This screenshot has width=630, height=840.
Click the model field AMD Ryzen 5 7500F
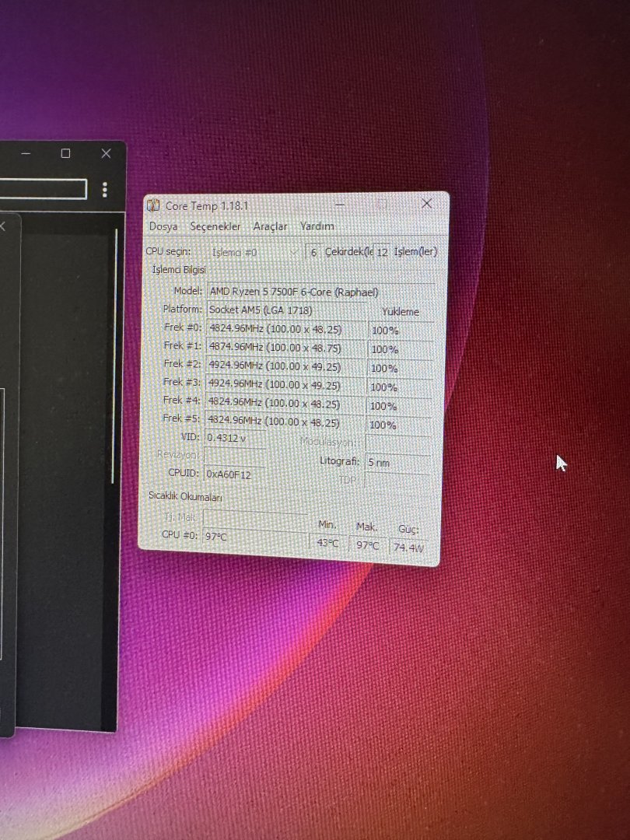point(320,292)
